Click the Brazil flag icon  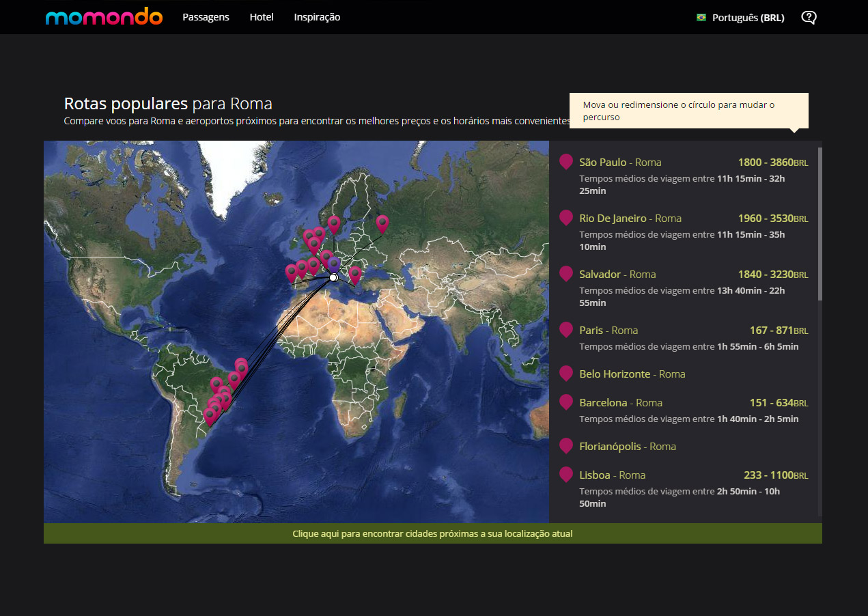tap(701, 18)
